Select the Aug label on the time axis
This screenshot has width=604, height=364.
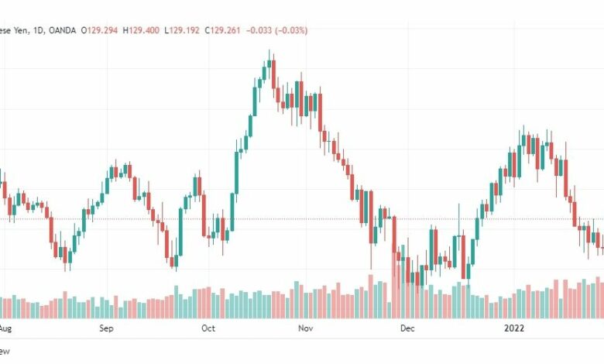(5, 328)
